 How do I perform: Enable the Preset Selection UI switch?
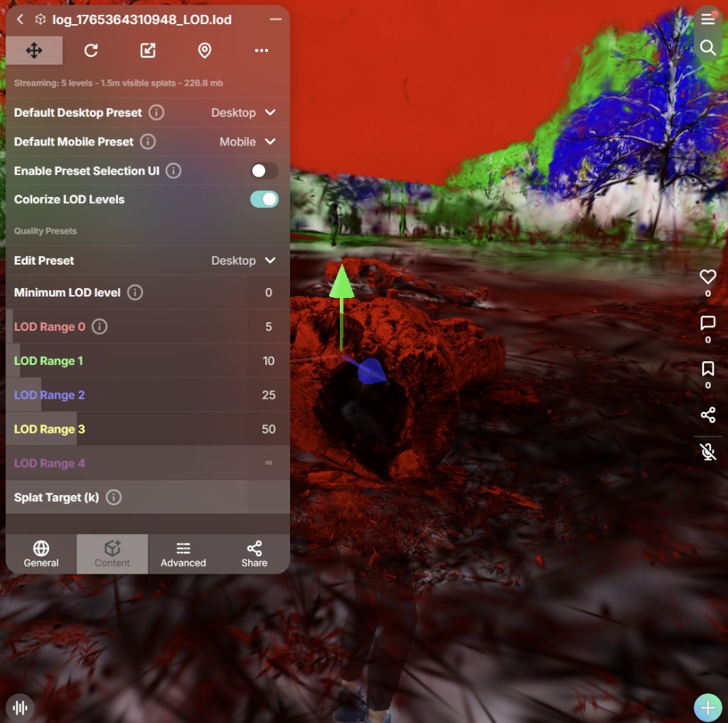[x=264, y=170]
